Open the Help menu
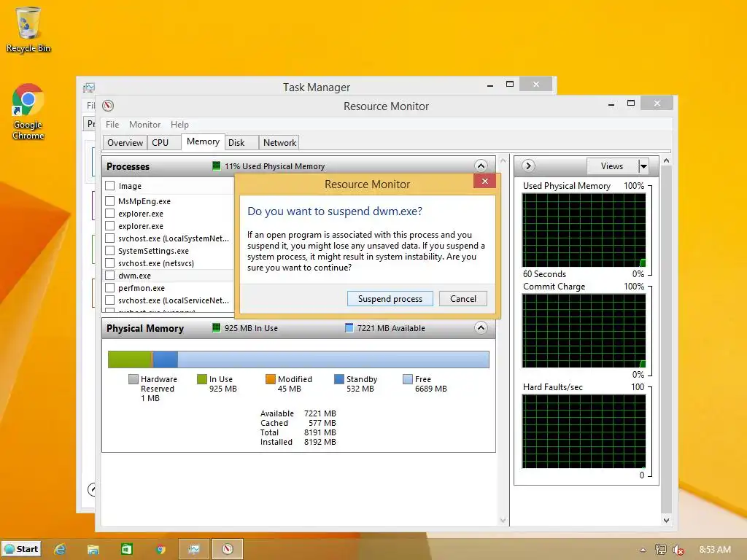Viewport: 747px width, 560px height. point(179,124)
